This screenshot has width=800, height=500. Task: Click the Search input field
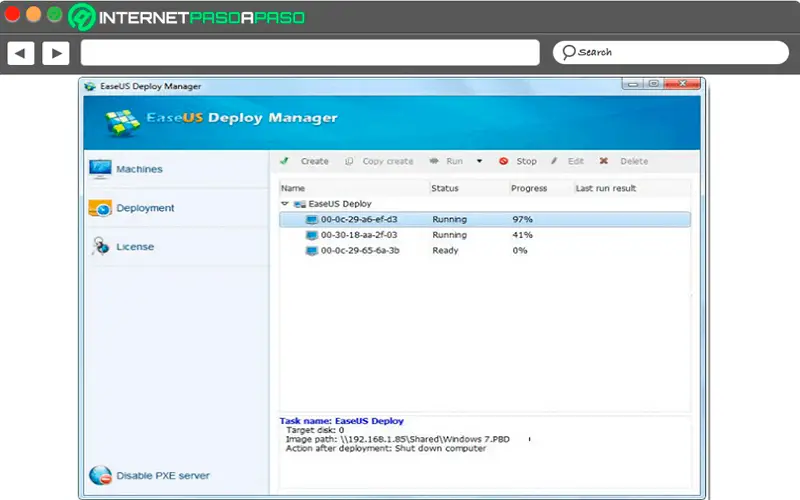point(671,53)
